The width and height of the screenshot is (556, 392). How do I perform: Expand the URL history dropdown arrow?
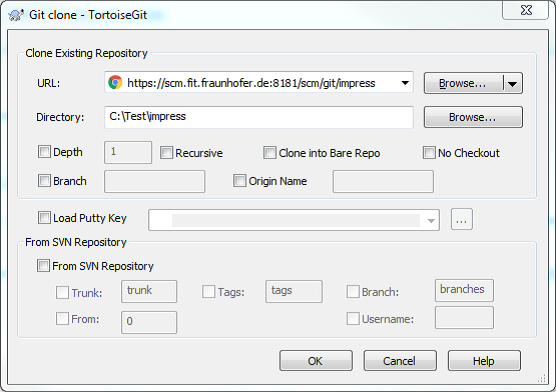pos(405,83)
